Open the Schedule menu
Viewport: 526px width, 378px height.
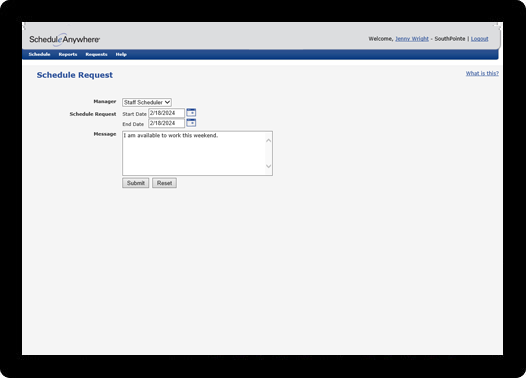click(39, 54)
